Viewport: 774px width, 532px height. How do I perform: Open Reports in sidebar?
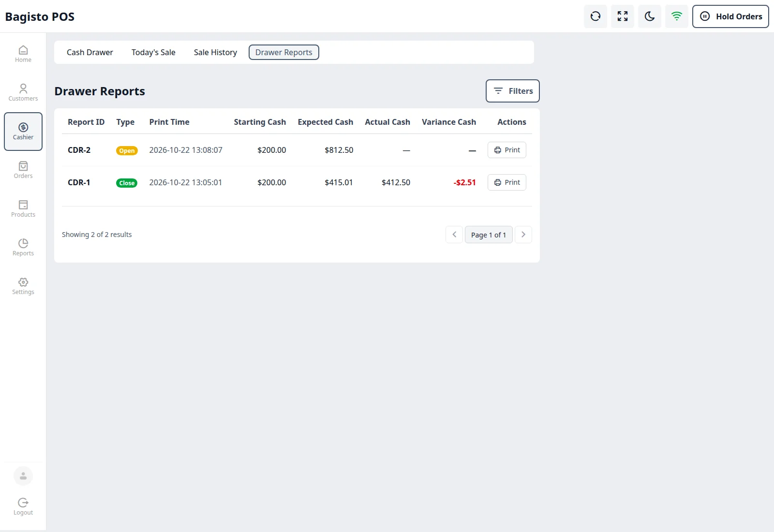click(23, 248)
